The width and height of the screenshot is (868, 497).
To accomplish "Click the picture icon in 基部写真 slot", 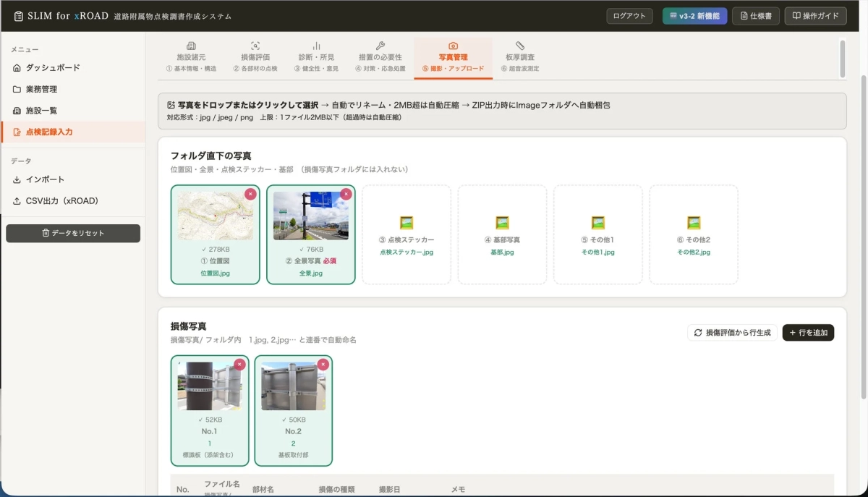I will 502,223.
